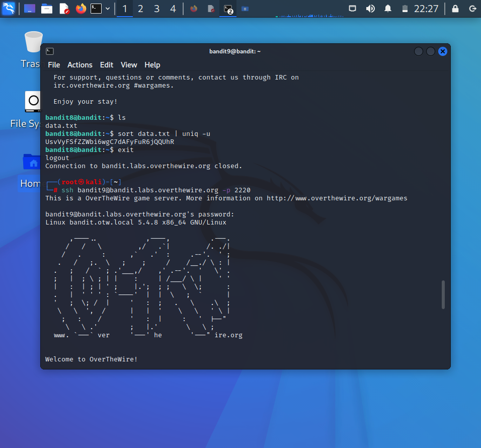Mute audio via the speaker icon
Screen dimensions: 481x448
click(371, 9)
